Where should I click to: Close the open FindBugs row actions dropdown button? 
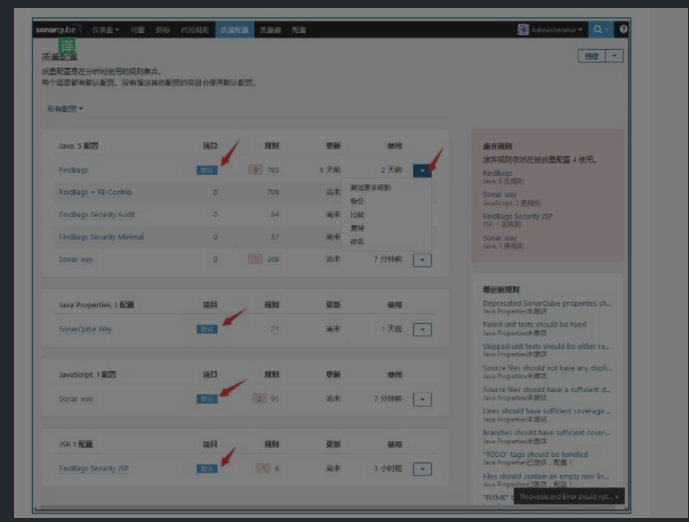422,170
